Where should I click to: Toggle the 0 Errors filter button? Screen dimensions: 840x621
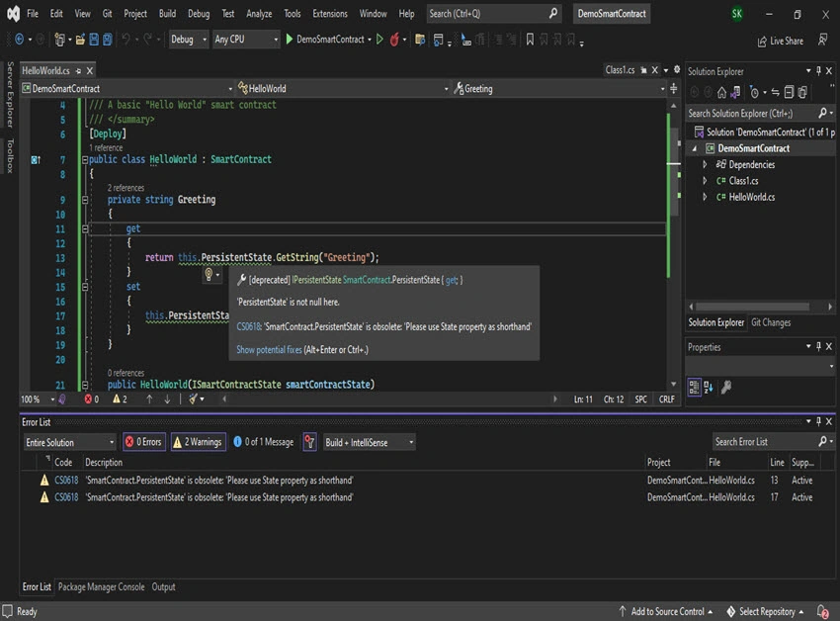pos(143,442)
